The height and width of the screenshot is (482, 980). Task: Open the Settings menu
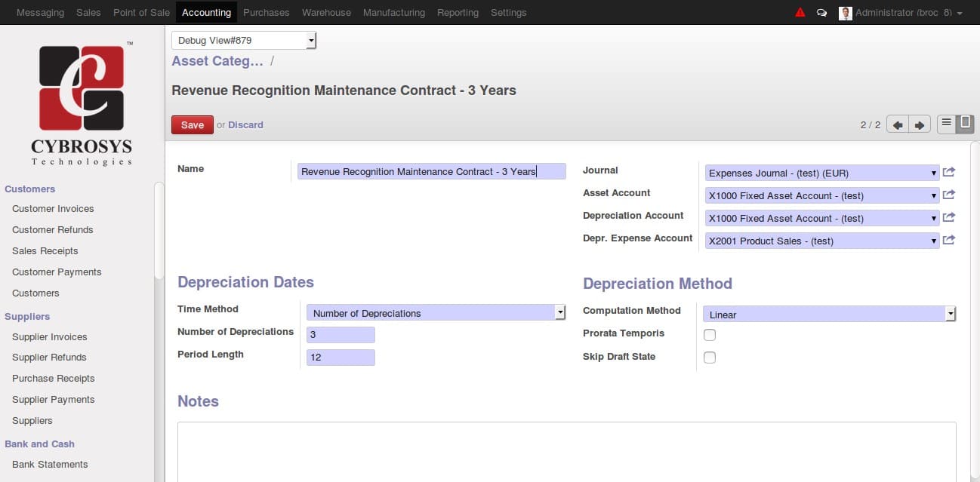coord(508,13)
